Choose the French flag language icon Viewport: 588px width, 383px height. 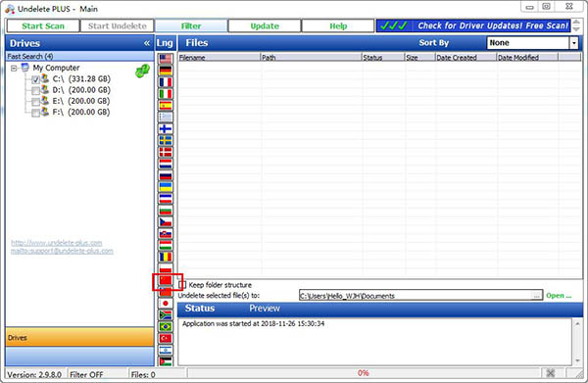coord(166,81)
